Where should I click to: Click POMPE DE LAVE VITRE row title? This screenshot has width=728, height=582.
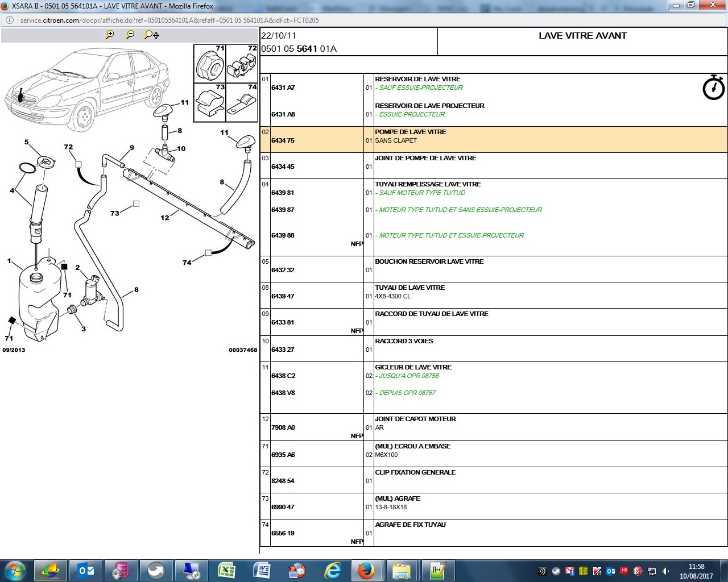pos(411,132)
